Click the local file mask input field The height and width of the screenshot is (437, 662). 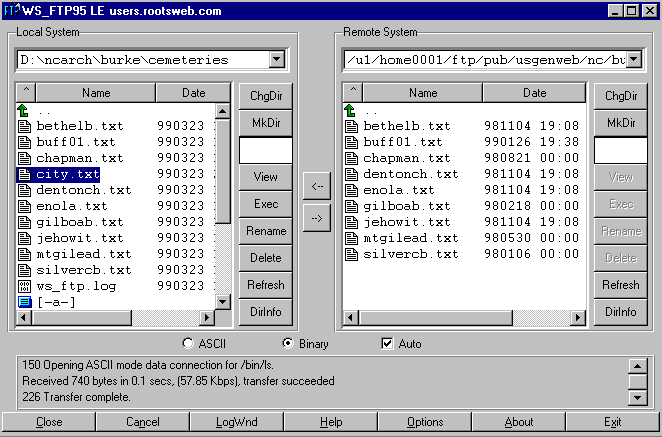[265, 150]
